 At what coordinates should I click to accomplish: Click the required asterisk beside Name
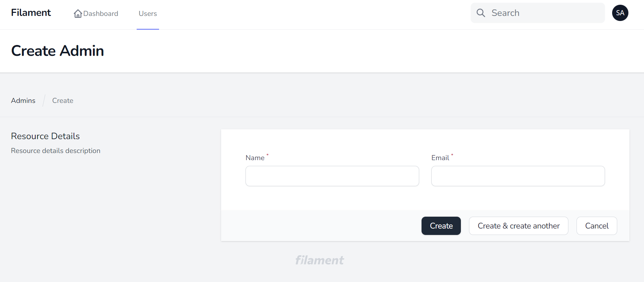[267, 155]
